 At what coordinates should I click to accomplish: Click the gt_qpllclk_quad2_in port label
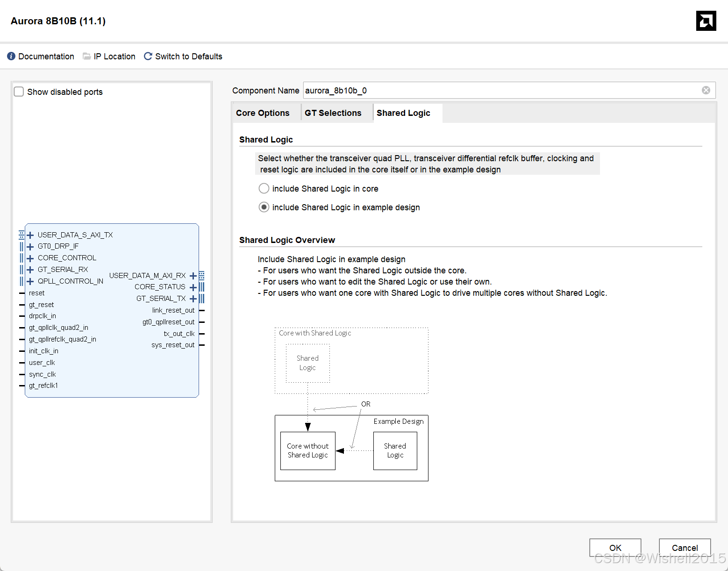click(58, 328)
